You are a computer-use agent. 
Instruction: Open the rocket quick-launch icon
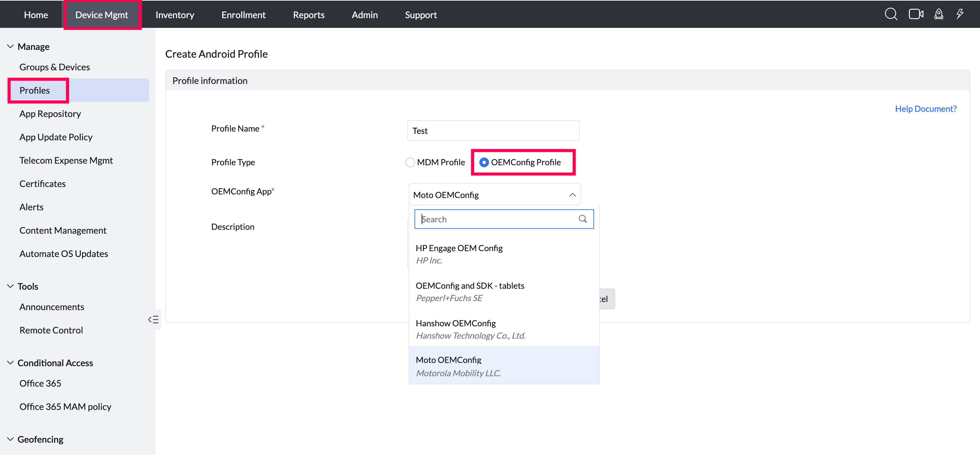[x=939, y=15]
